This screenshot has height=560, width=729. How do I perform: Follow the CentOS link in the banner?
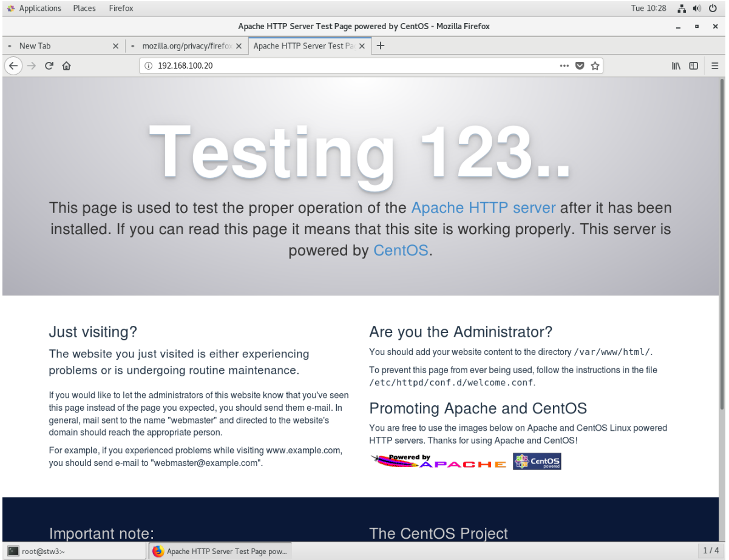point(401,250)
